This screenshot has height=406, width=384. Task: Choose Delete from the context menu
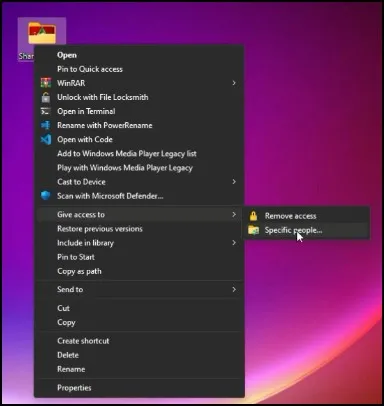[x=68, y=355]
